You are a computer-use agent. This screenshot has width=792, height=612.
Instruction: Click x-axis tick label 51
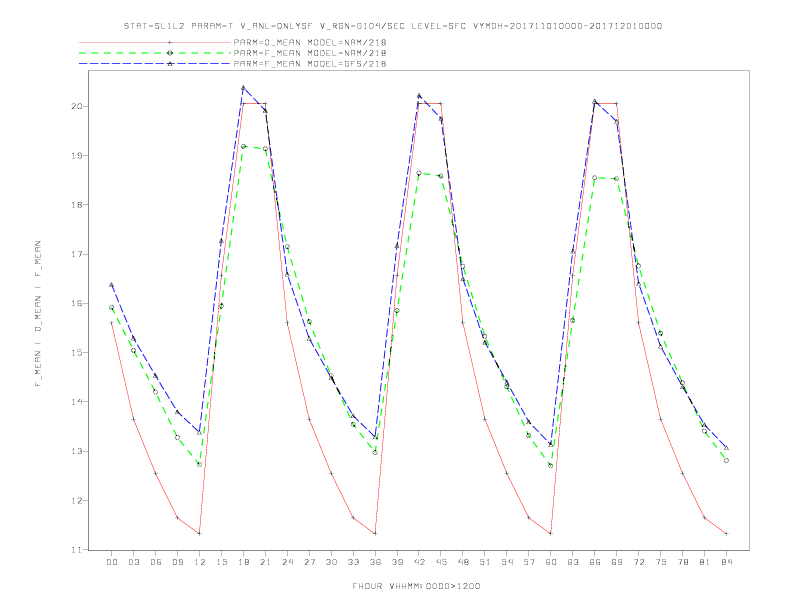[x=485, y=562]
